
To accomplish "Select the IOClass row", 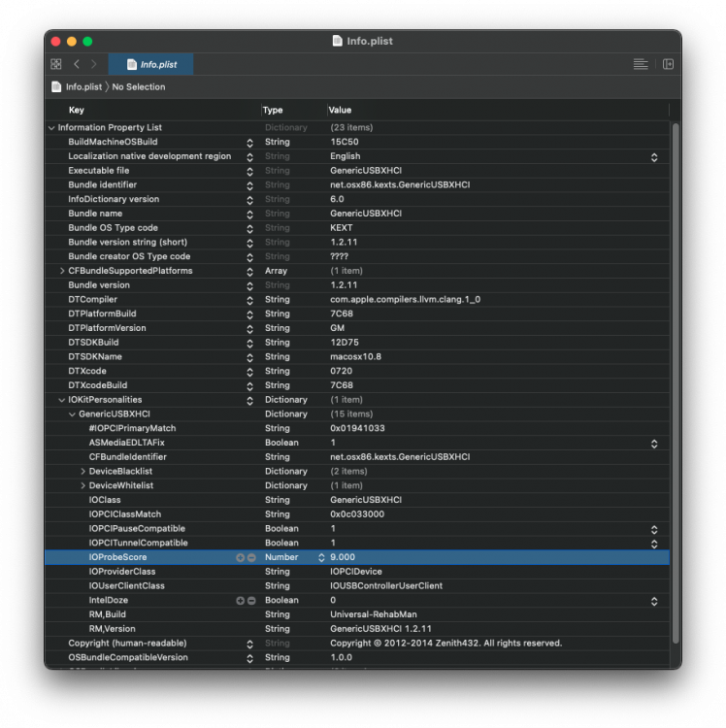I will pos(357,500).
